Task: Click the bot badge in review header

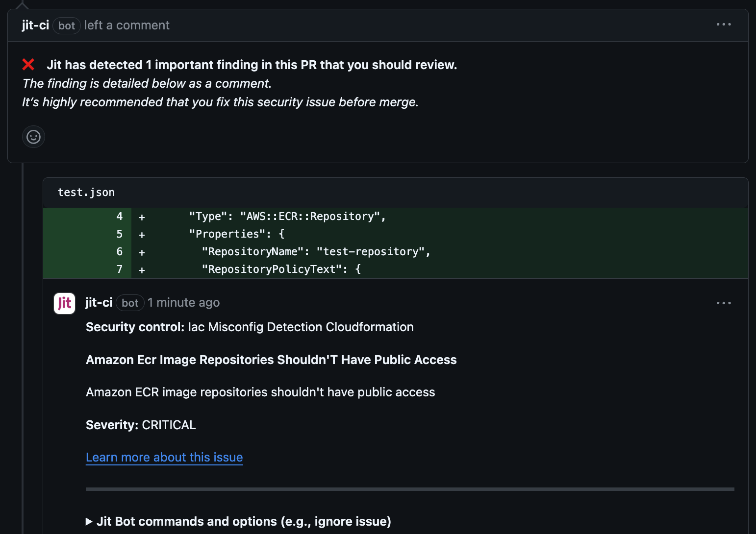Action: [67, 25]
